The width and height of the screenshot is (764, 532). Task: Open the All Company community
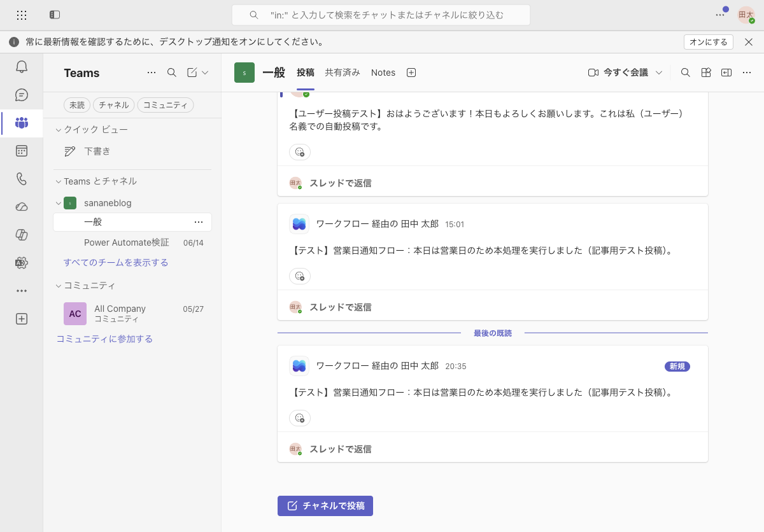point(132,313)
